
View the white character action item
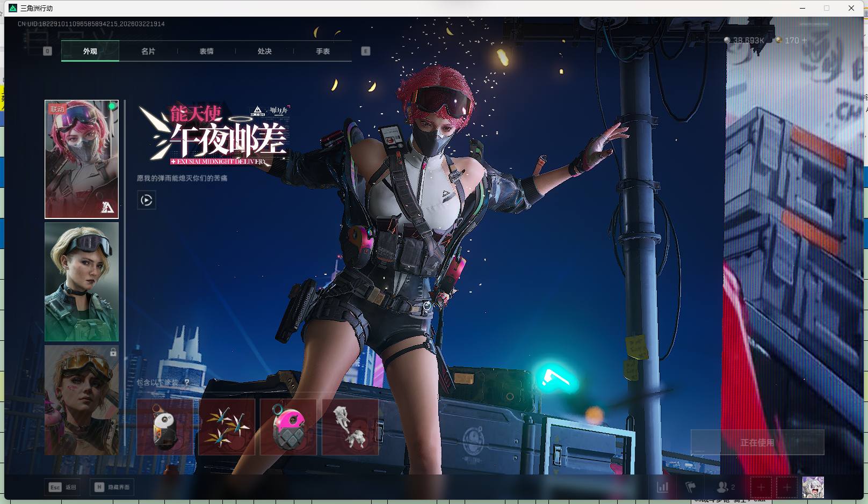tap(350, 427)
